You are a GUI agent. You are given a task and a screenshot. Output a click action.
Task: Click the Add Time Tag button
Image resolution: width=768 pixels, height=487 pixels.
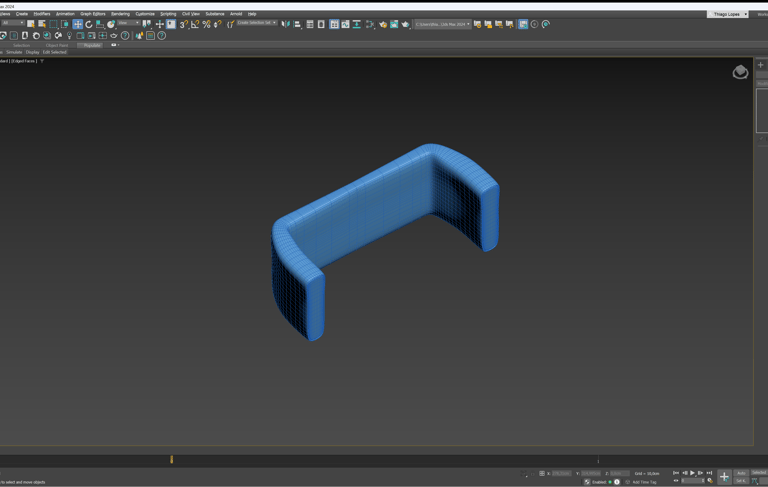tap(643, 482)
